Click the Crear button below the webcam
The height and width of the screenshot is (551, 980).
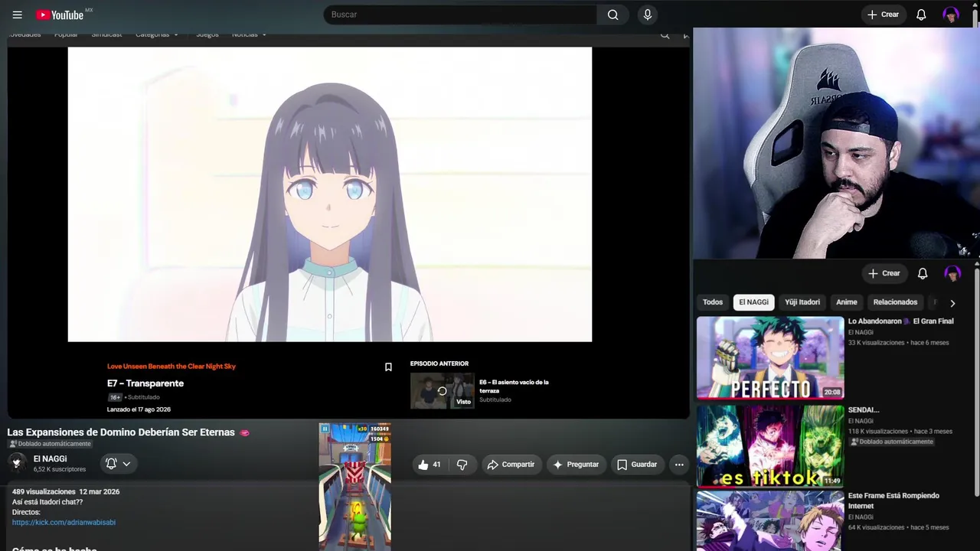pyautogui.click(x=884, y=273)
